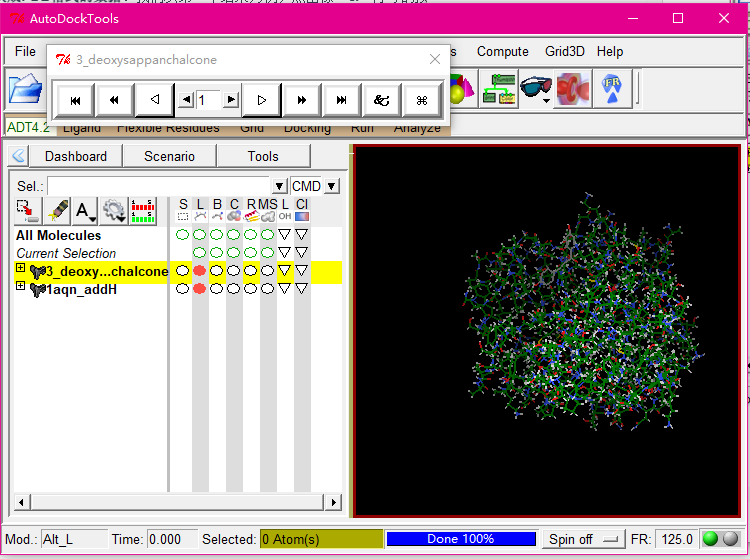Click the blue FR rocket icon
This screenshot has width=750, height=559.
(612, 88)
